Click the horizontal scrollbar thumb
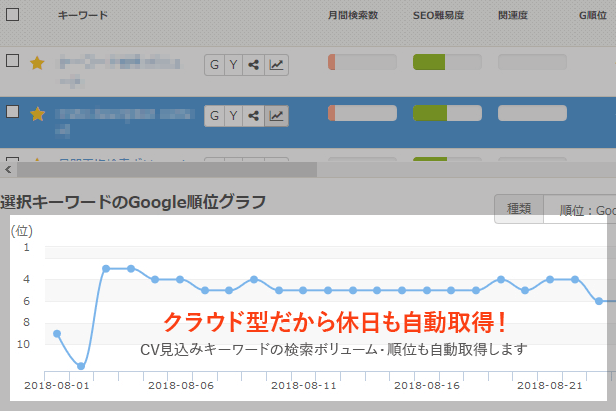 click(167, 170)
